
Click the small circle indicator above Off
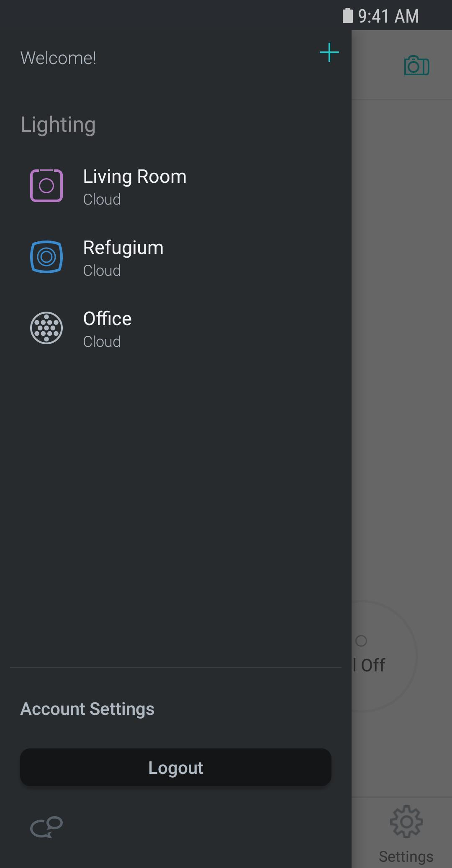tap(361, 641)
